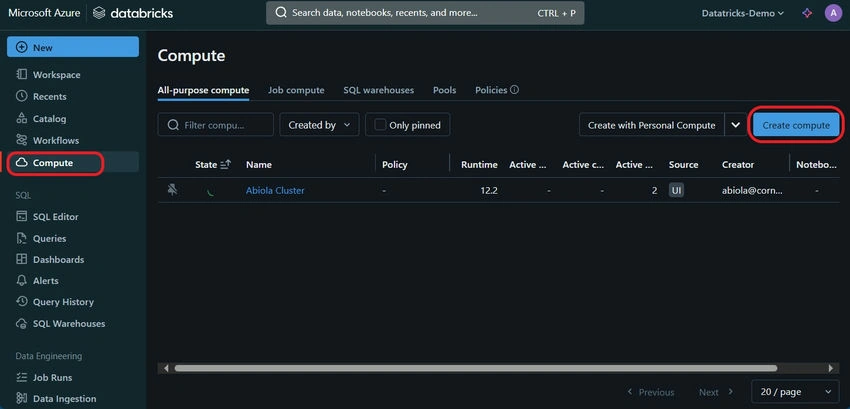Click the Compute cloud icon
850x409 pixels.
point(22,163)
